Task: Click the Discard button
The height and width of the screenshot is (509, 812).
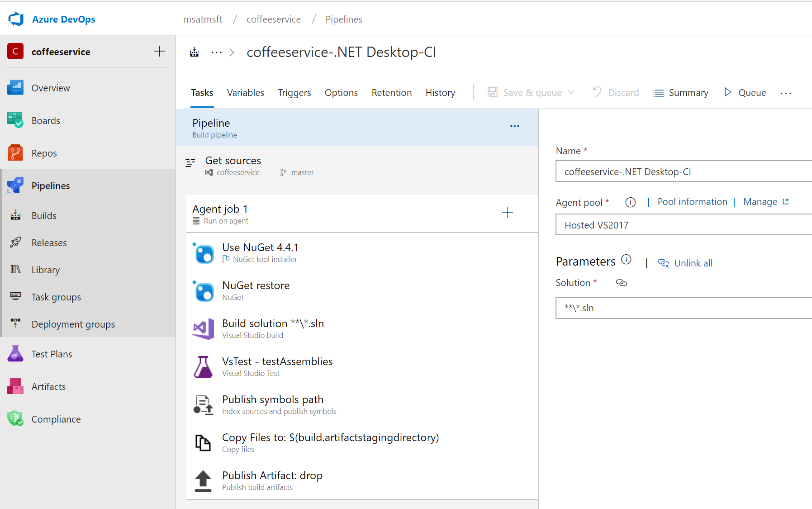Action: [616, 92]
